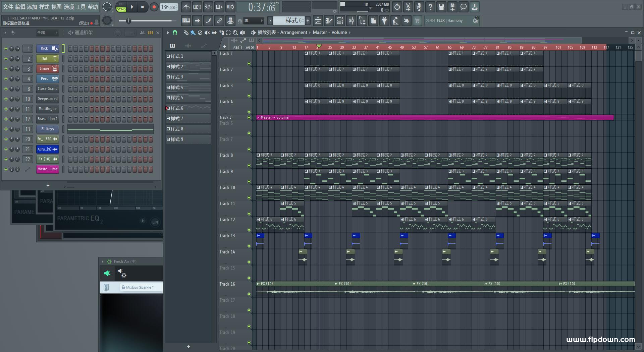Adjust the main pitch slider in toolbar
Viewport: 644px width, 352px height.
point(148,21)
